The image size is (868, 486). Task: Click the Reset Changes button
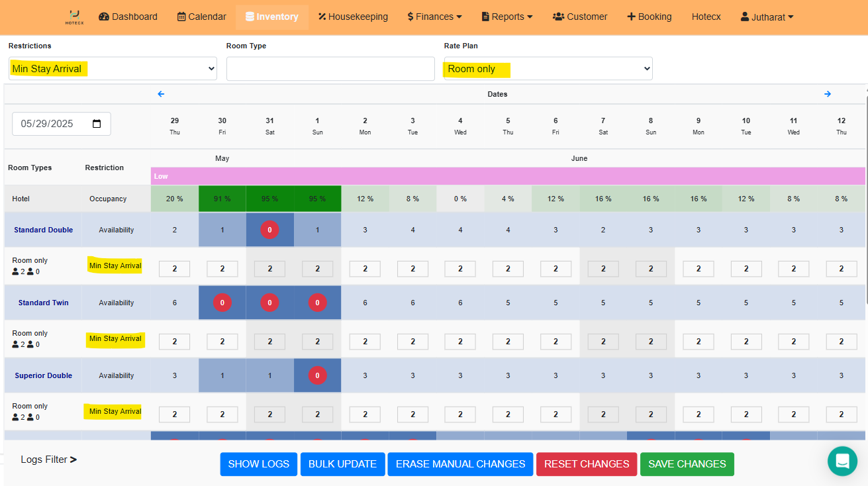pyautogui.click(x=586, y=464)
